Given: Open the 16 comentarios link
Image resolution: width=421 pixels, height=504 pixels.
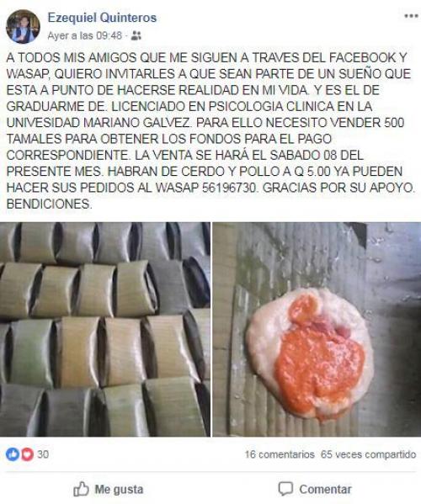Looking at the screenshot, I should pyautogui.click(x=280, y=454).
